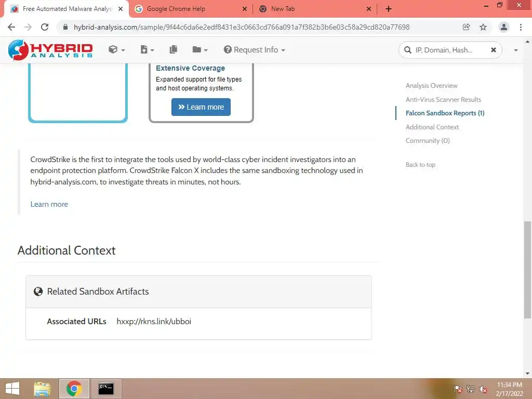532x399 pixels.
Task: Click the Action Center flag tray icon
Action: coord(458,389)
